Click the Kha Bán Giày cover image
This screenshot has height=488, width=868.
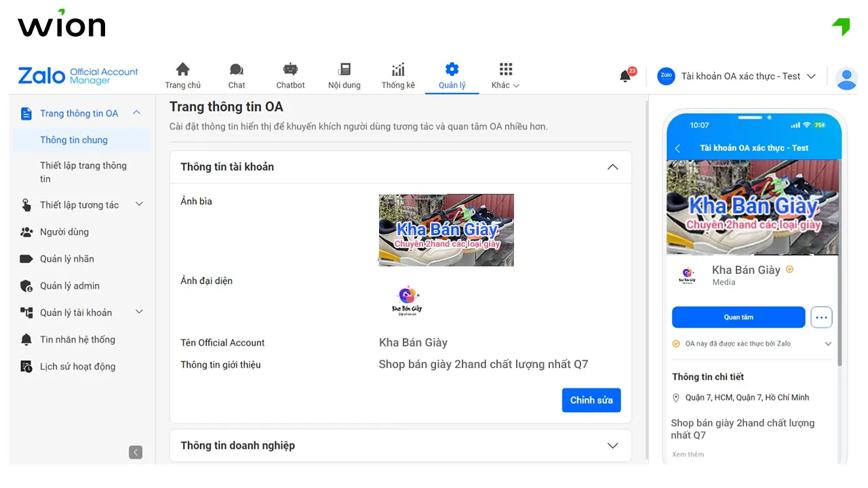pyautogui.click(x=446, y=230)
